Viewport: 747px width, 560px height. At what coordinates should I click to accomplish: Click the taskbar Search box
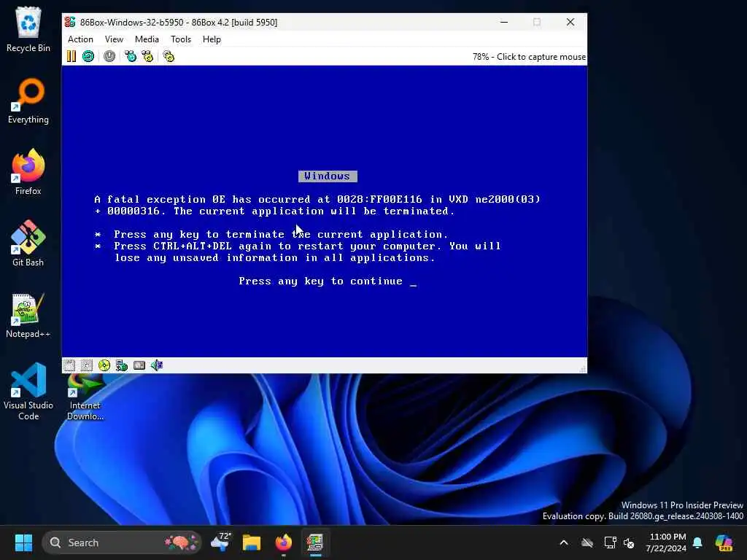point(122,542)
